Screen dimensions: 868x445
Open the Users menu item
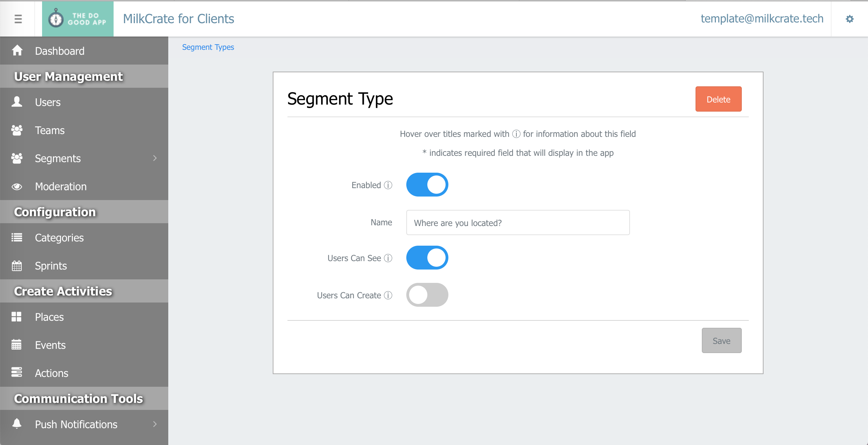84,102
